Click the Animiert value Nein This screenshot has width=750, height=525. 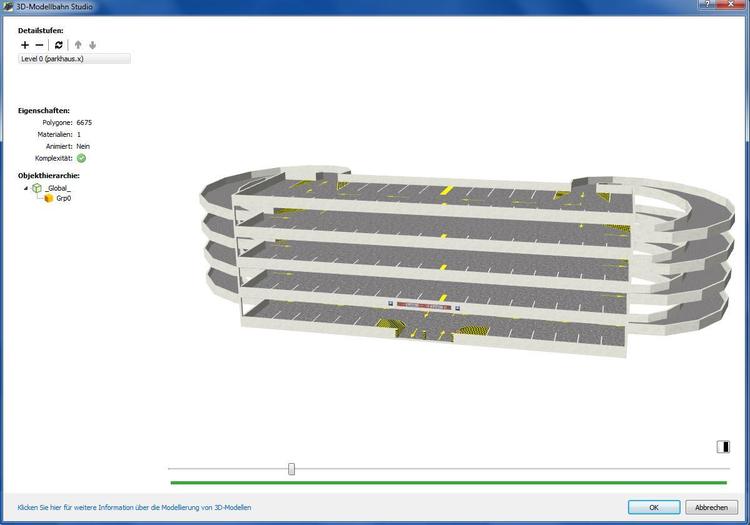pos(83,146)
